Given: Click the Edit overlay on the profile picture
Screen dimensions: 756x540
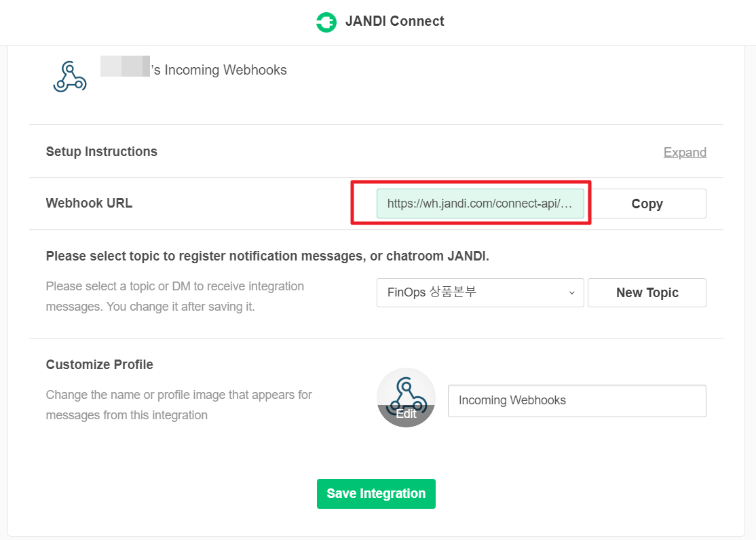Looking at the screenshot, I should pyautogui.click(x=406, y=415).
